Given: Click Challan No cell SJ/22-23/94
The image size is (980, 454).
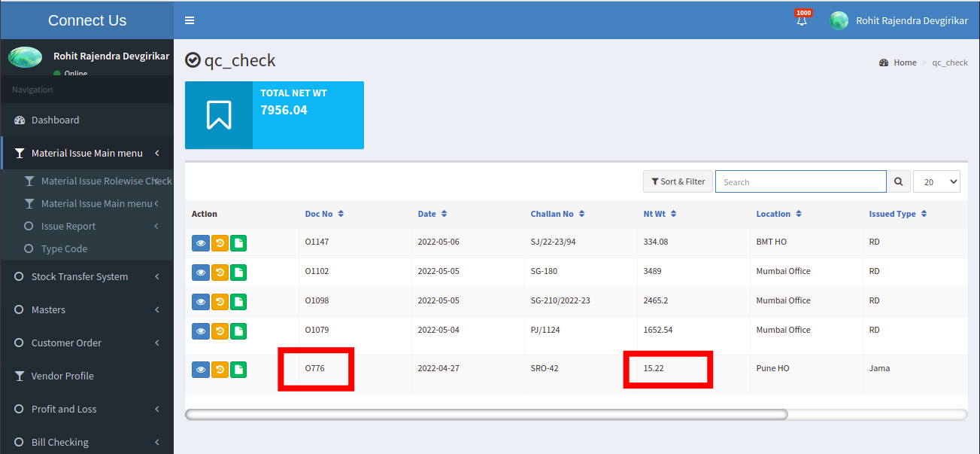Looking at the screenshot, I should coord(553,242).
